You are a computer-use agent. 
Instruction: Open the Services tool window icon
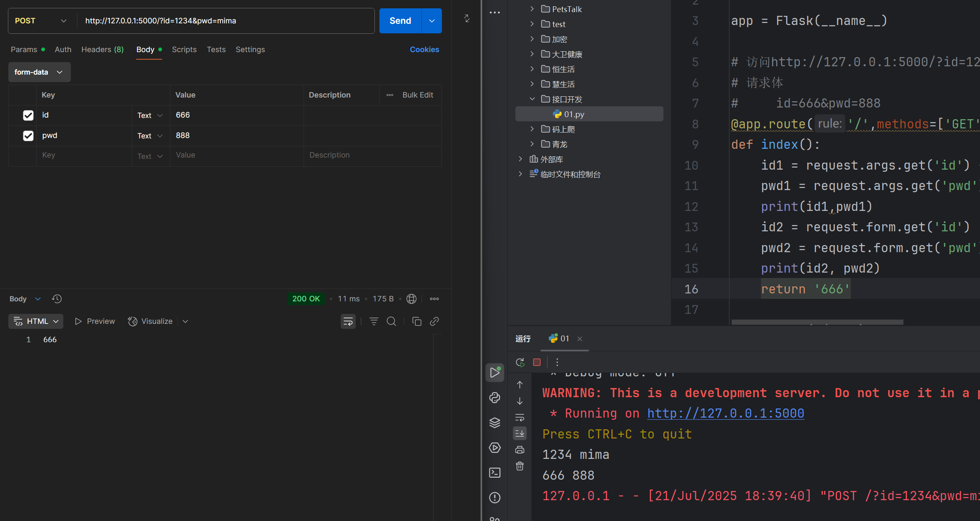tap(495, 448)
